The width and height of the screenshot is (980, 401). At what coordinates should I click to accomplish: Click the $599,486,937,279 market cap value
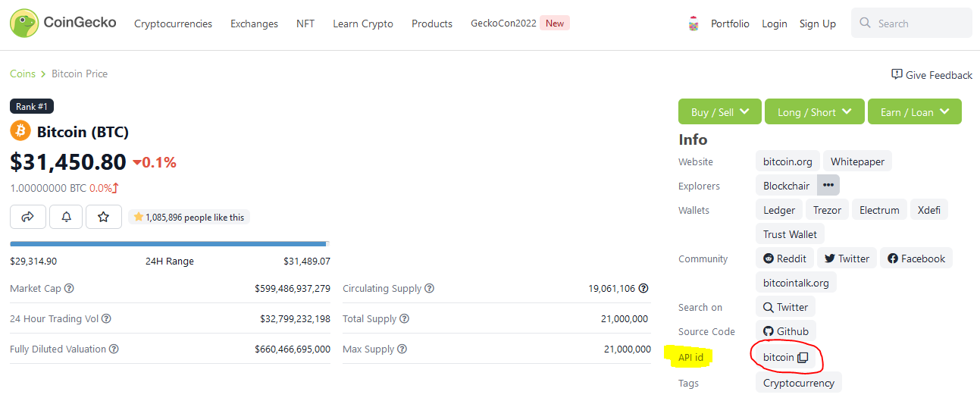[x=293, y=288]
